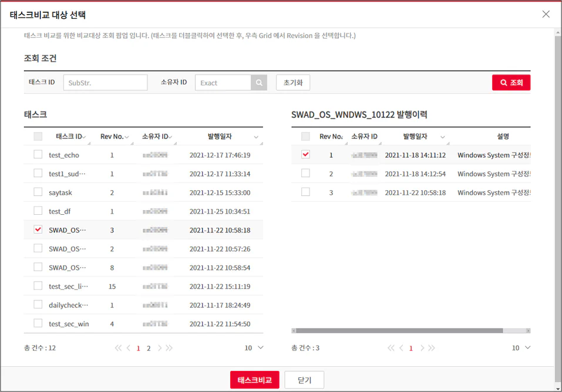Toggle select-all checkbox in task table header
The image size is (562, 392).
pyautogui.click(x=38, y=136)
